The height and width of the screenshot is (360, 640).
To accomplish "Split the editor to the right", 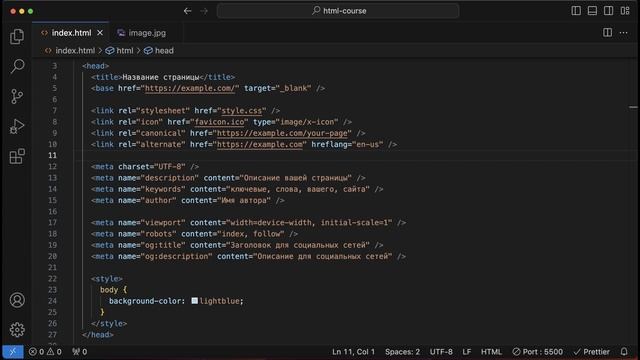I will pyautogui.click(x=607, y=33).
